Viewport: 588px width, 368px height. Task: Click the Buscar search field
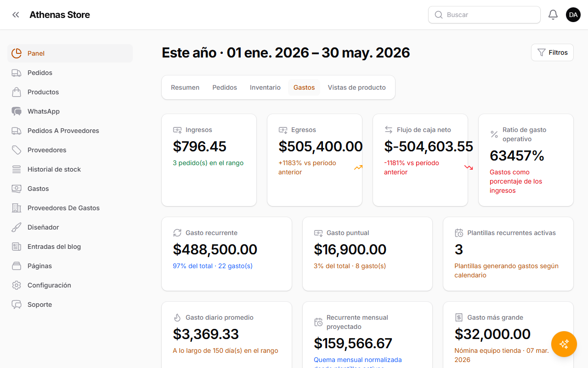pos(484,15)
